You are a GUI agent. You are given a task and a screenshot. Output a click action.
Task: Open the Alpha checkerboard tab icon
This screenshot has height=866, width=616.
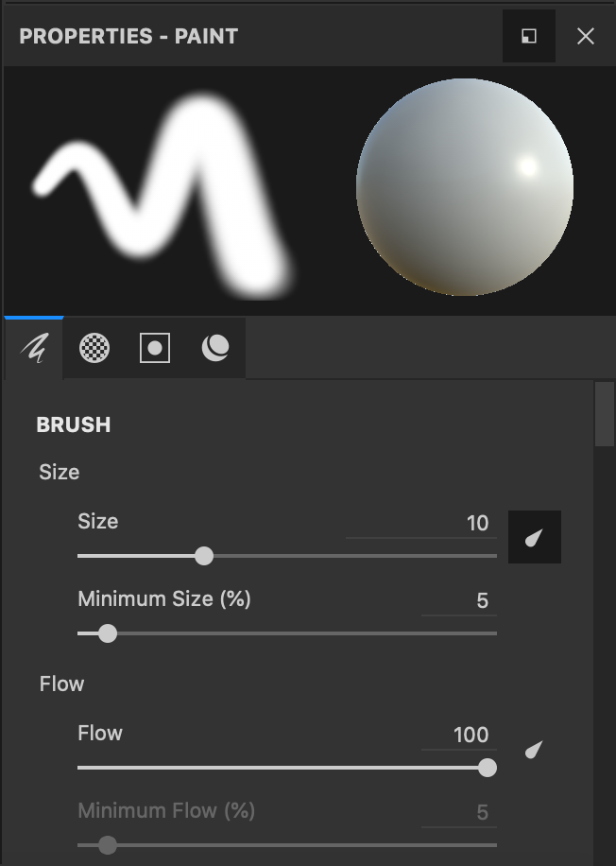click(x=94, y=349)
